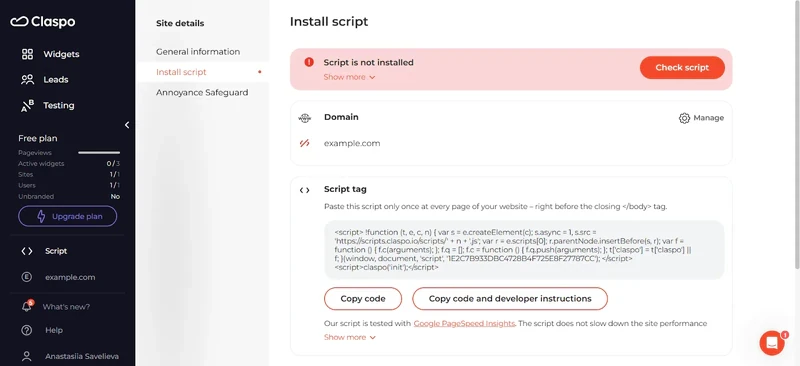The image size is (800, 366).
Task: Open Leads via its people icon
Action: (x=27, y=80)
